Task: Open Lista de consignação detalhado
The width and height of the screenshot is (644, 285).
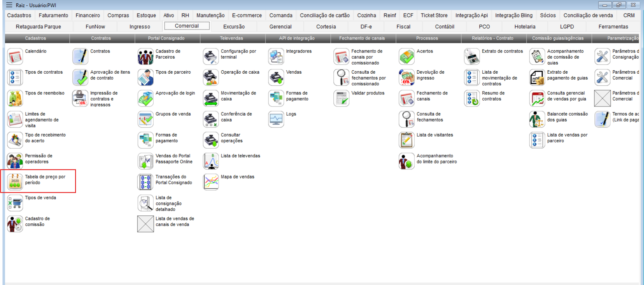Action: click(146, 203)
